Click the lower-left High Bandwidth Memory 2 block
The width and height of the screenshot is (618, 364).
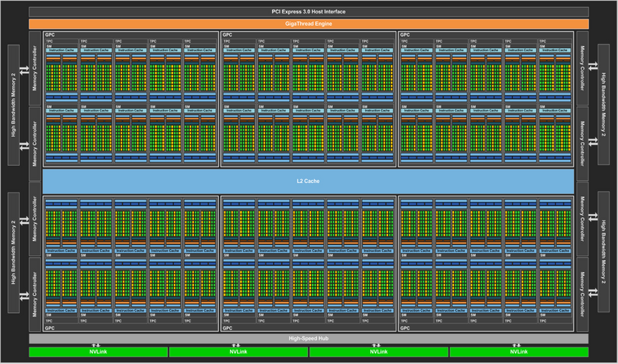tap(14, 253)
